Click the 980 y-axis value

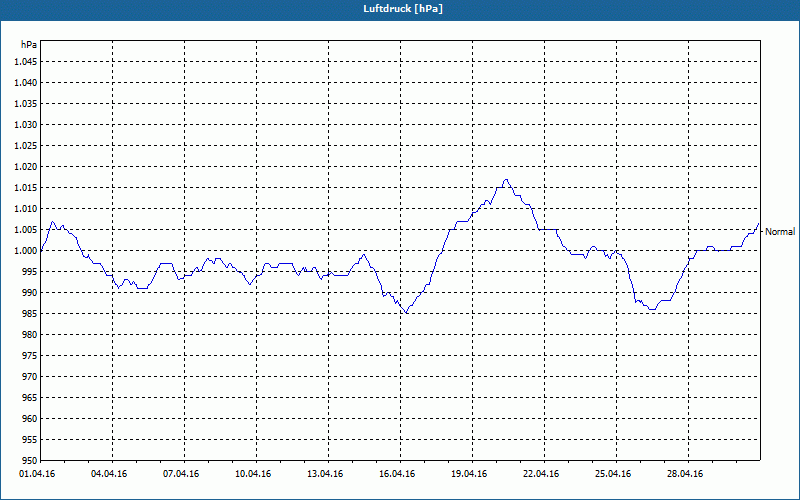(x=30, y=335)
